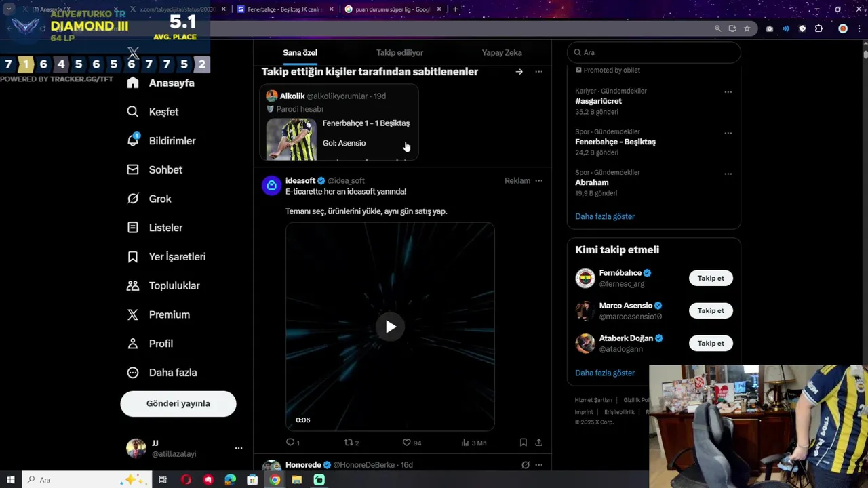
Task: Bookmark the ideasoft post
Action: pos(524,443)
